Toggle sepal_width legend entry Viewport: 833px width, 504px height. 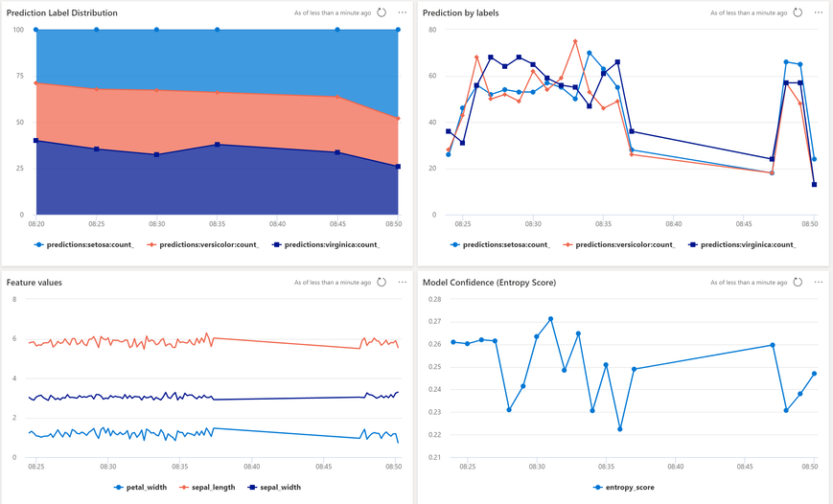point(275,488)
